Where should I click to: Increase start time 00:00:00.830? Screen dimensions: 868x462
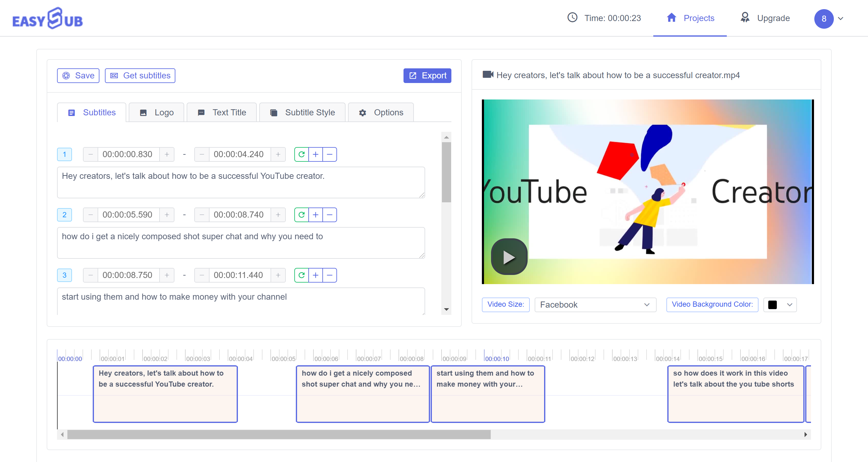tap(167, 154)
